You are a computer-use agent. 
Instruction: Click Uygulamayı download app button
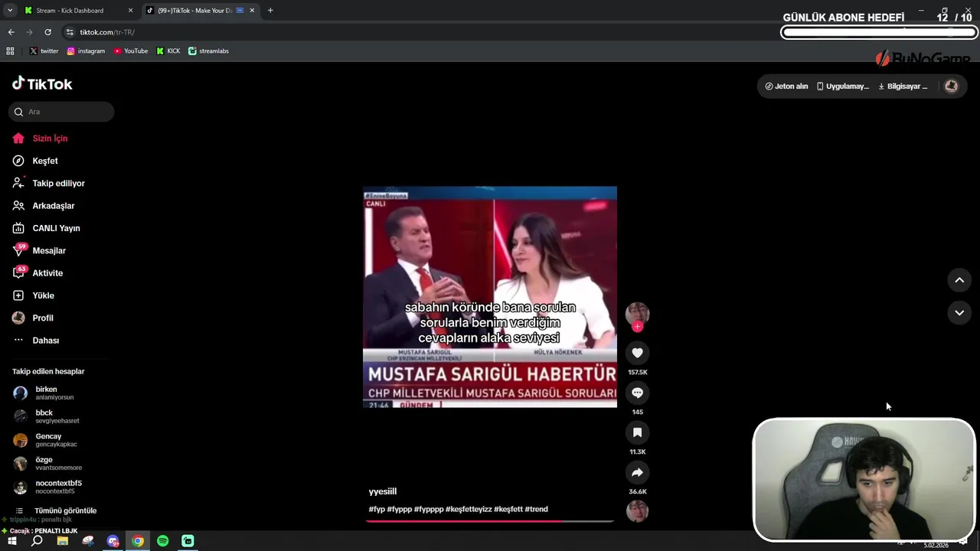(842, 86)
